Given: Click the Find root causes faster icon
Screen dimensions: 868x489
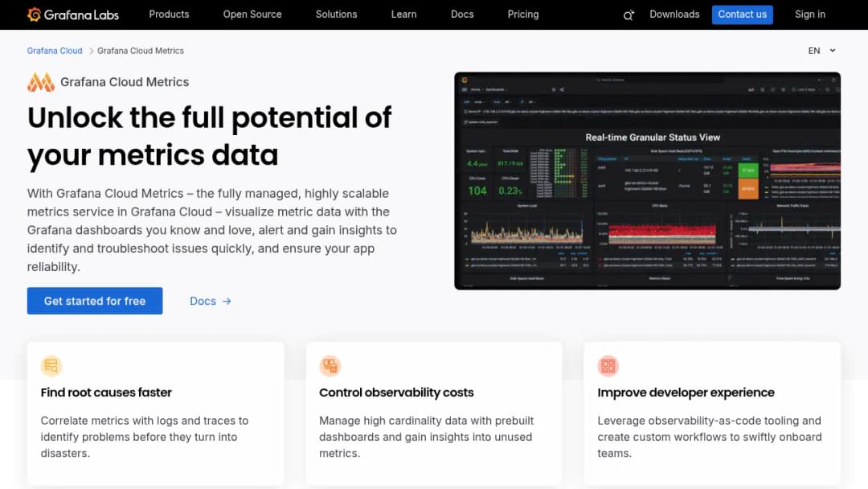Looking at the screenshot, I should (51, 366).
